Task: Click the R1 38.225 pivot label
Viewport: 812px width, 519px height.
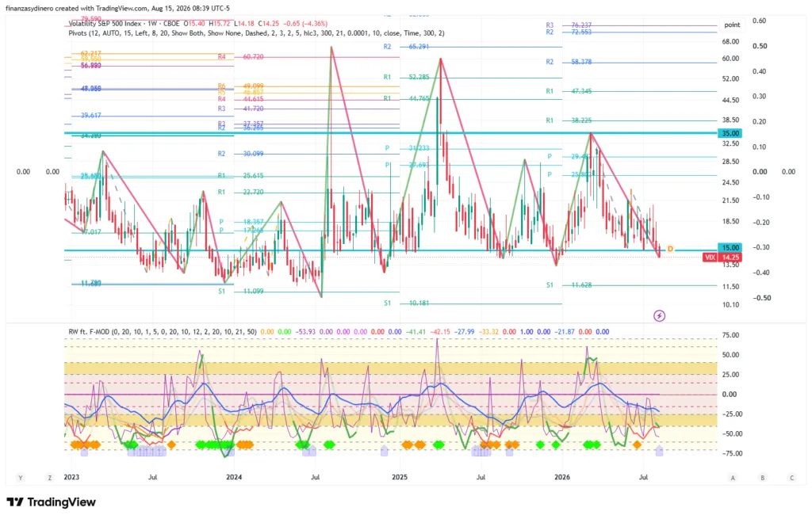Action: tap(569, 120)
